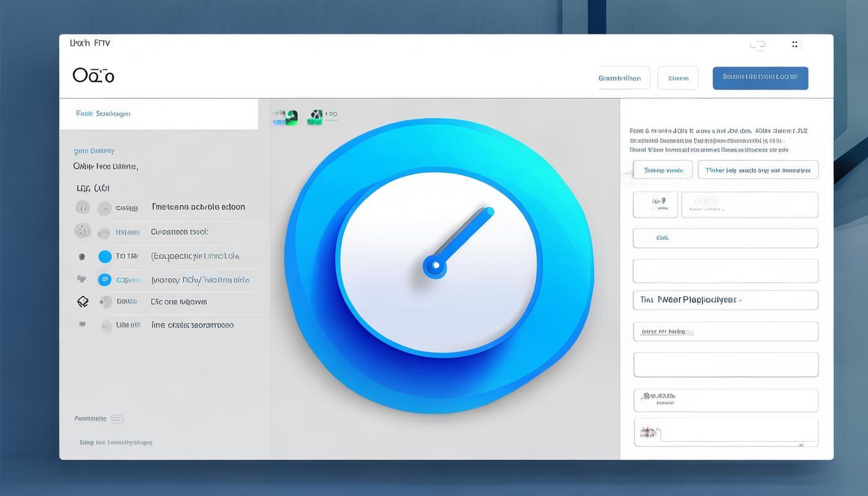This screenshot has height=496, width=868.
Task: Open the small box labeled with number 9
Action: 655,205
